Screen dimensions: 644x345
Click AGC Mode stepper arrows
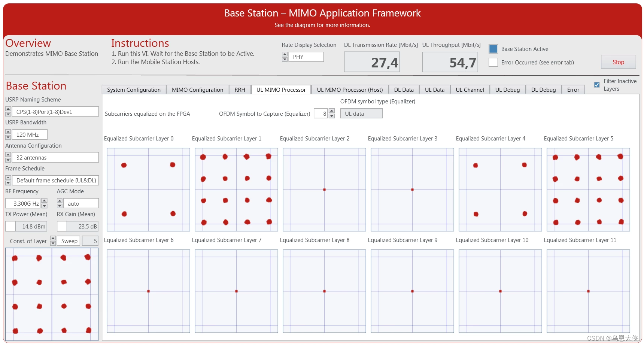click(x=60, y=203)
